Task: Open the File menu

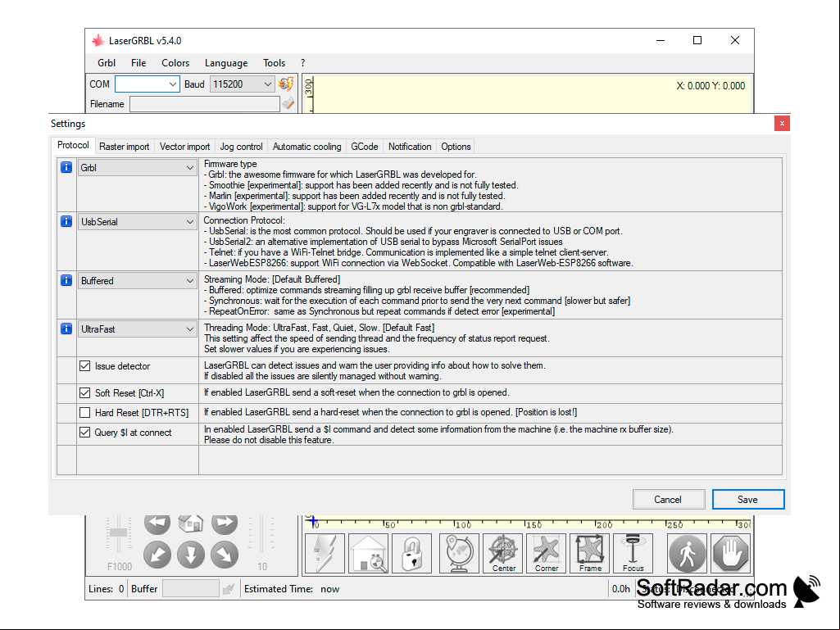Action: [138, 63]
